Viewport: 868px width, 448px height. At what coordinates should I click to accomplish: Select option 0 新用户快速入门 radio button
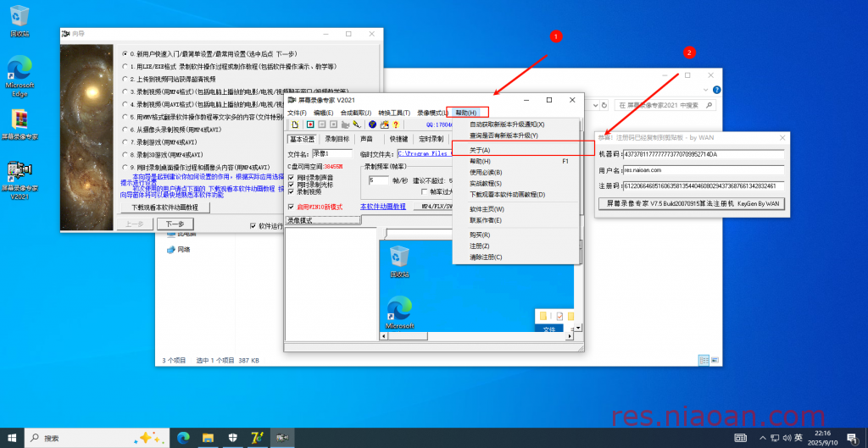tap(125, 54)
